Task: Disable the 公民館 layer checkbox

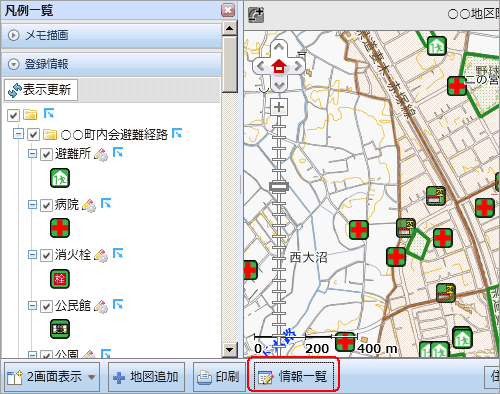Action: [x=46, y=306]
